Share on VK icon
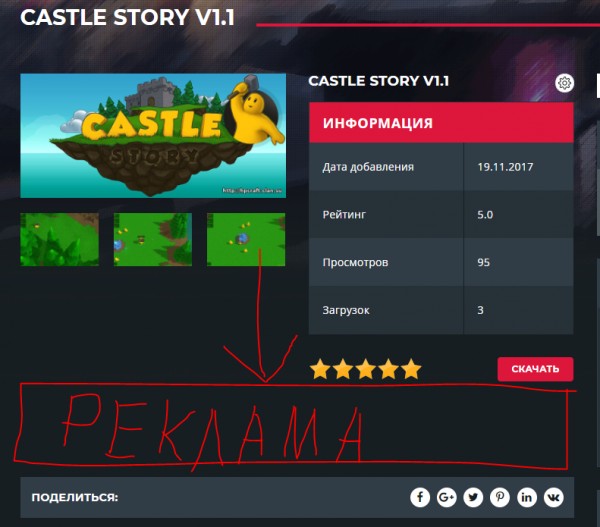The height and width of the screenshot is (527, 600). coord(554,497)
